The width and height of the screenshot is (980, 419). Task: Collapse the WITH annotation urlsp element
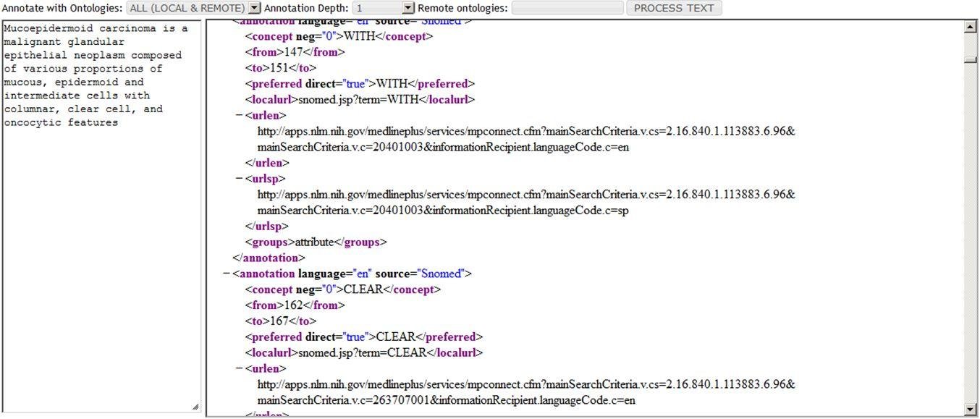click(x=239, y=178)
